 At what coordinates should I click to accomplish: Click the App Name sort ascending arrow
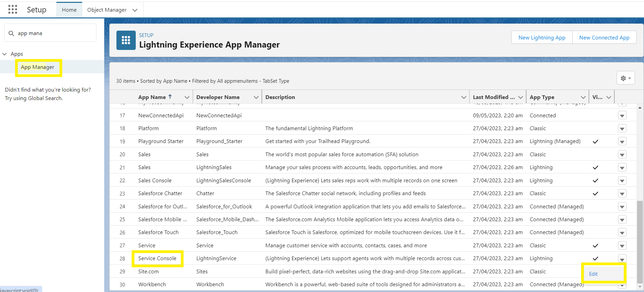click(x=170, y=97)
